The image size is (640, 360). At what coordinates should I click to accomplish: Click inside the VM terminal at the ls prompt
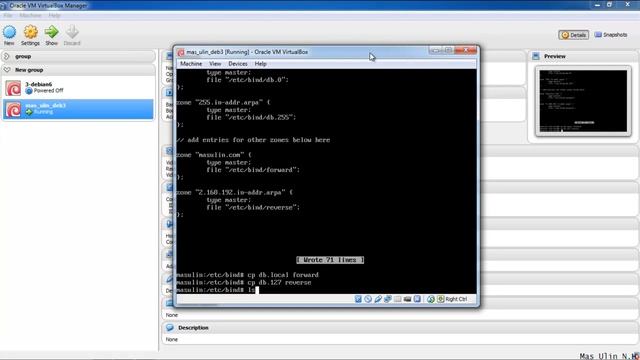(257, 290)
